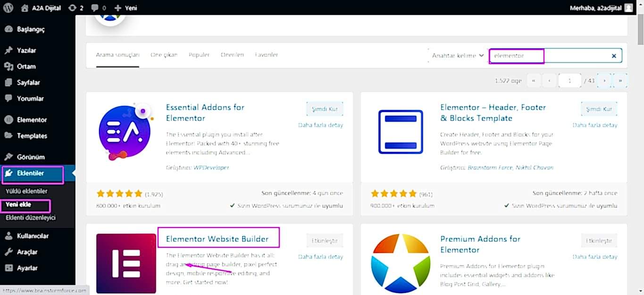Open Premium Addons for Elementor title
Image resolution: width=644 pixels, height=295 pixels.
pos(480,244)
